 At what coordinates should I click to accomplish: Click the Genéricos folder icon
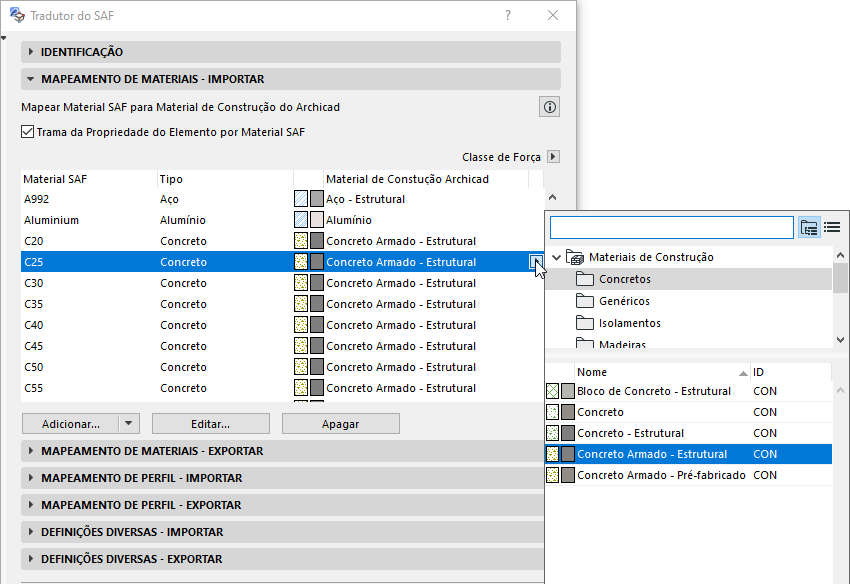[585, 301]
